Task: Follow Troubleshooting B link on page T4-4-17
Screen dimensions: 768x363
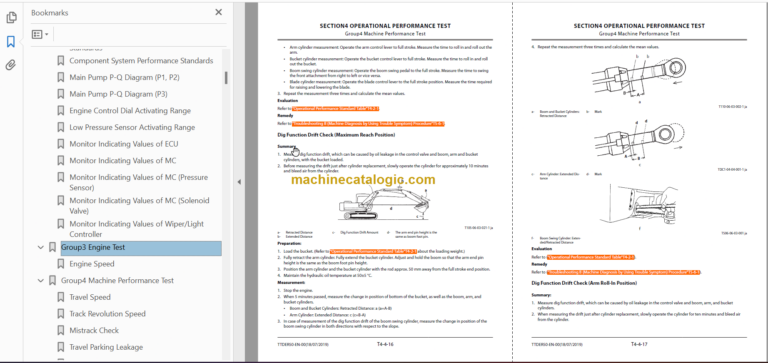Action: [x=623, y=272]
